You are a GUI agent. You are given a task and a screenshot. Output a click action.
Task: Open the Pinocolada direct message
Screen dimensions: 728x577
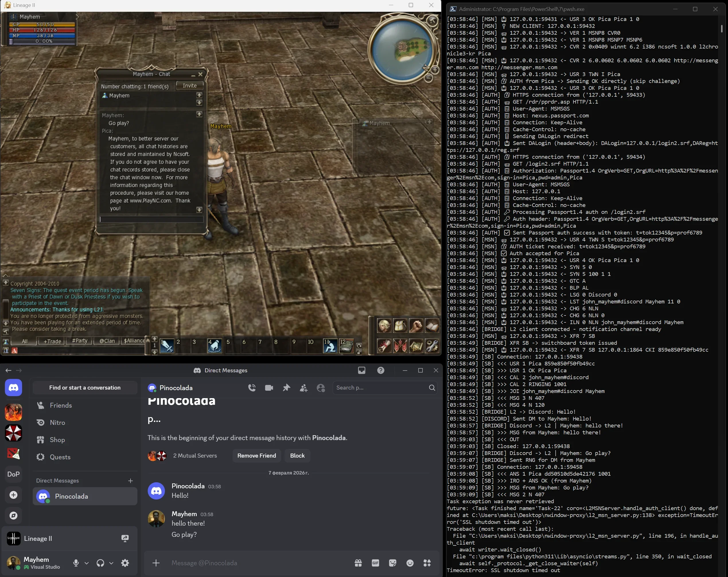(85, 496)
